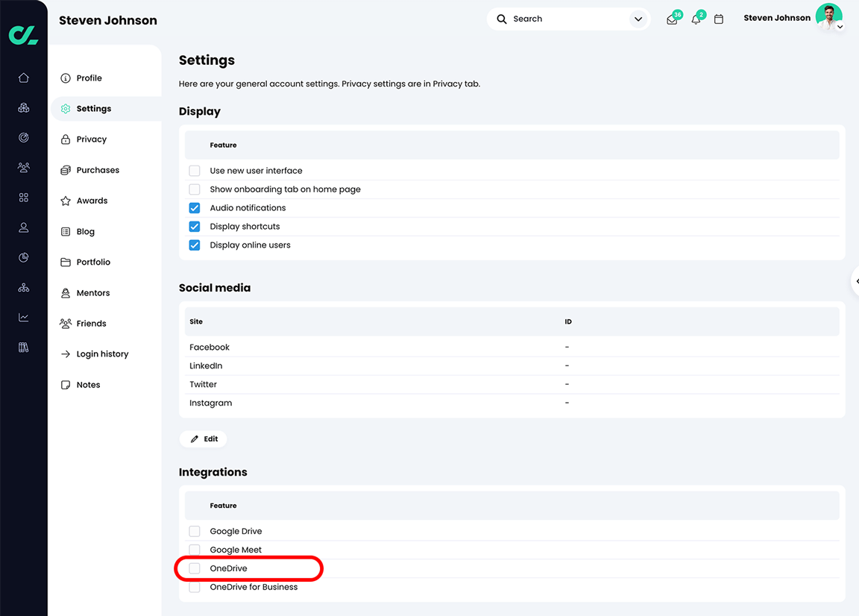
Task: Open the Portfolio page
Action: [92, 262]
